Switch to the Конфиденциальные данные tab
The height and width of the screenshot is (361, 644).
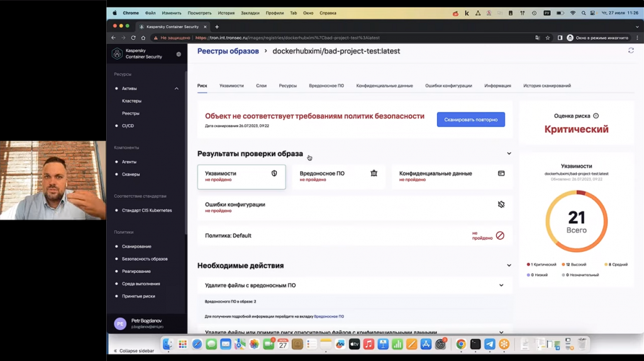(x=384, y=86)
